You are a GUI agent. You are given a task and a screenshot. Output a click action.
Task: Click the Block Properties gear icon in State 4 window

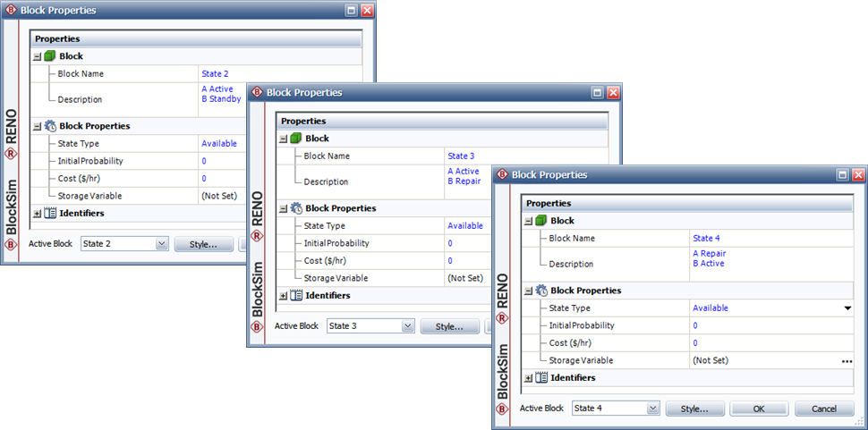tap(540, 291)
